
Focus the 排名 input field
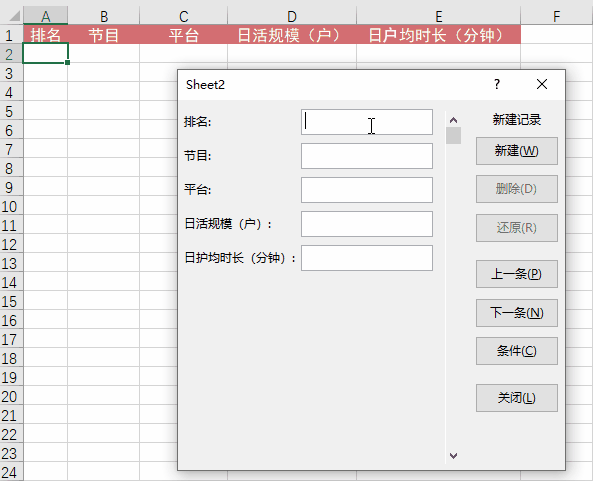click(x=367, y=122)
